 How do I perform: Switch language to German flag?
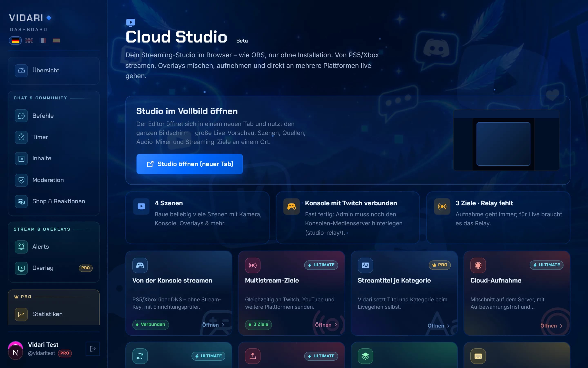click(x=15, y=40)
